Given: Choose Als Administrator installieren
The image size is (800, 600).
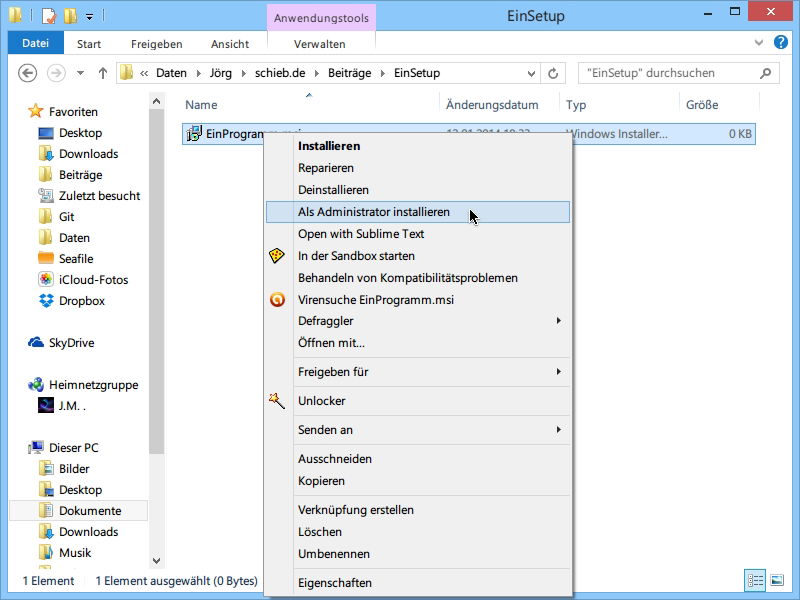Looking at the screenshot, I should click(418, 212).
